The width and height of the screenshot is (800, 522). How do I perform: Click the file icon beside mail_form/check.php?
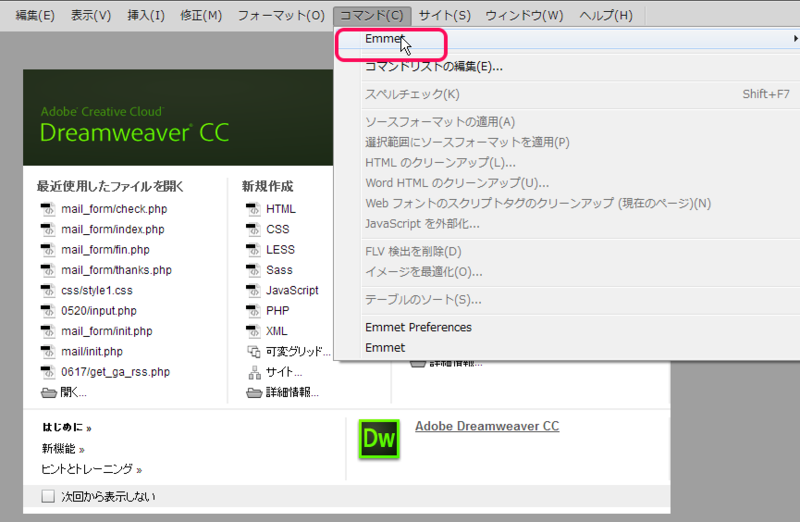tap(48, 209)
